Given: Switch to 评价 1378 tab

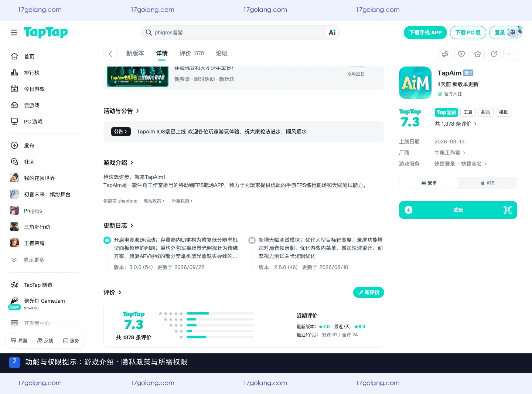Looking at the screenshot, I should (192, 53).
